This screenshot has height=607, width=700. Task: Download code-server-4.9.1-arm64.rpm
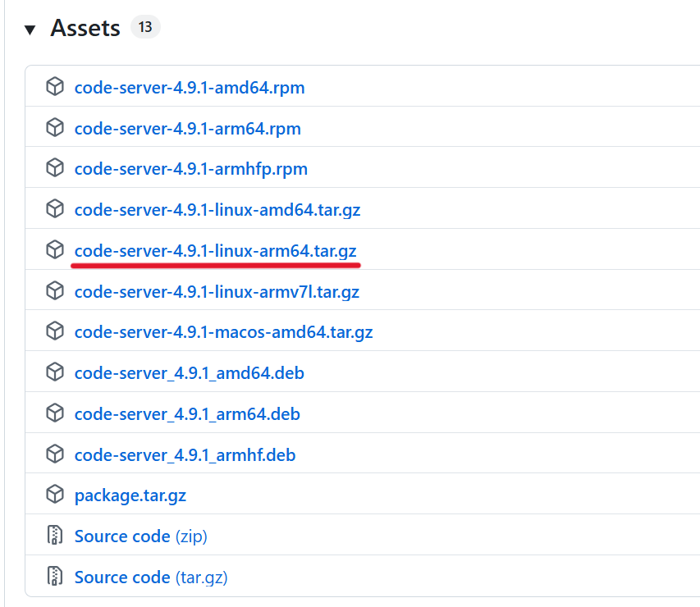tap(187, 129)
